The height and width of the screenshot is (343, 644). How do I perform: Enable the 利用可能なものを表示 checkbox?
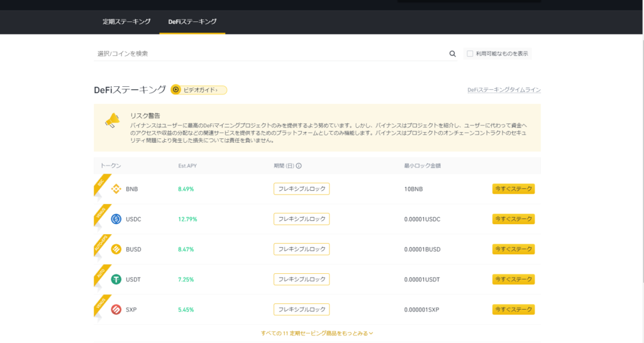[470, 54]
